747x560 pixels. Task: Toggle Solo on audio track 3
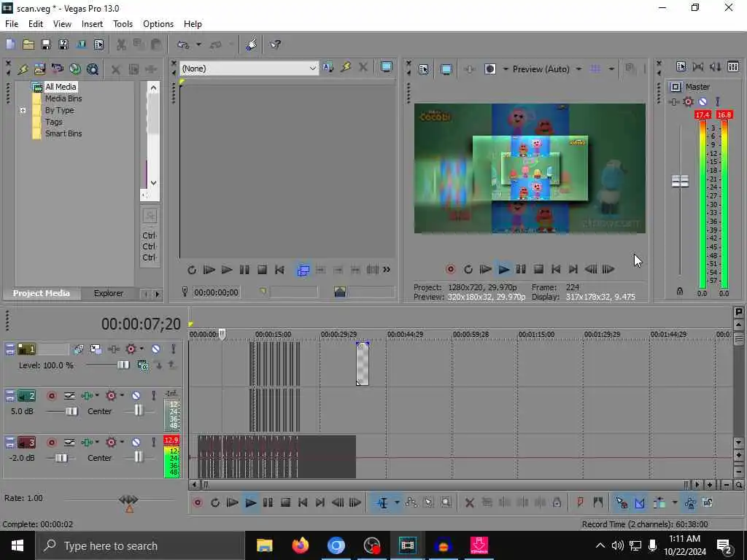click(153, 443)
